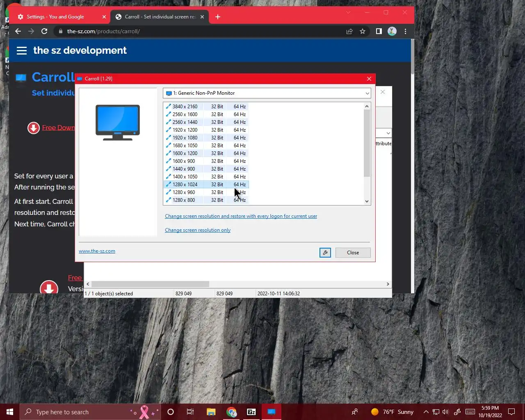Open the notification center icon
The width and height of the screenshot is (525, 420).
click(511, 412)
